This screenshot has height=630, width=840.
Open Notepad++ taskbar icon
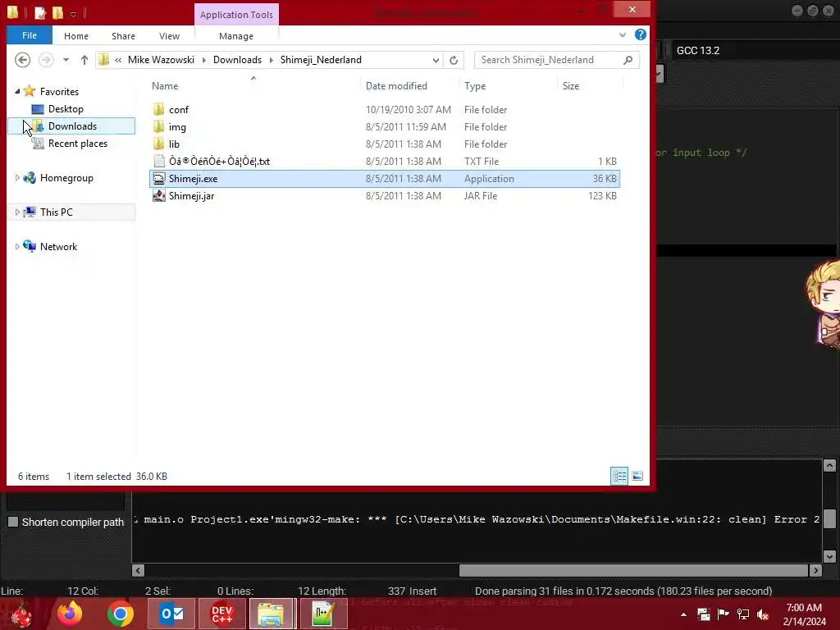[323, 614]
